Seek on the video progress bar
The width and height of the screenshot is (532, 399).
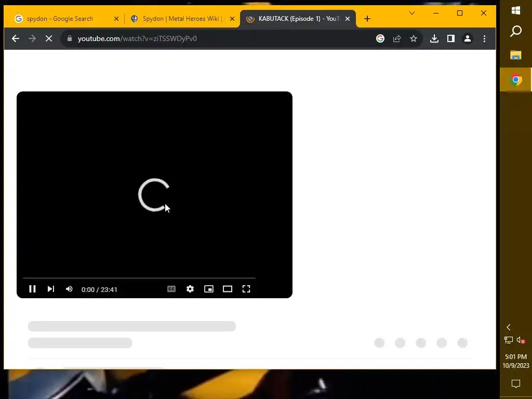click(139, 278)
